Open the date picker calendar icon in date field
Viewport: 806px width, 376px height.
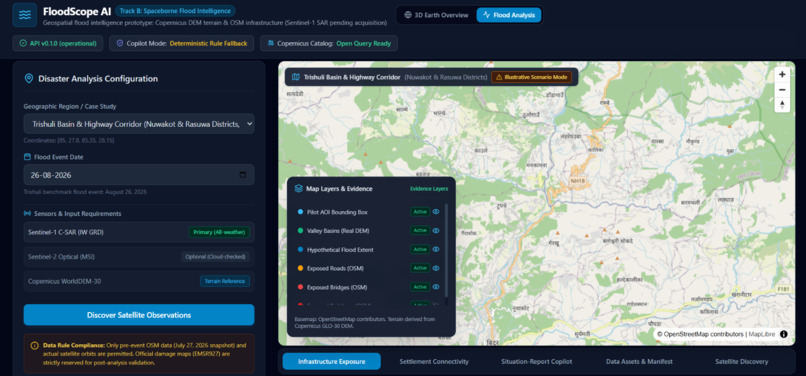pos(243,175)
